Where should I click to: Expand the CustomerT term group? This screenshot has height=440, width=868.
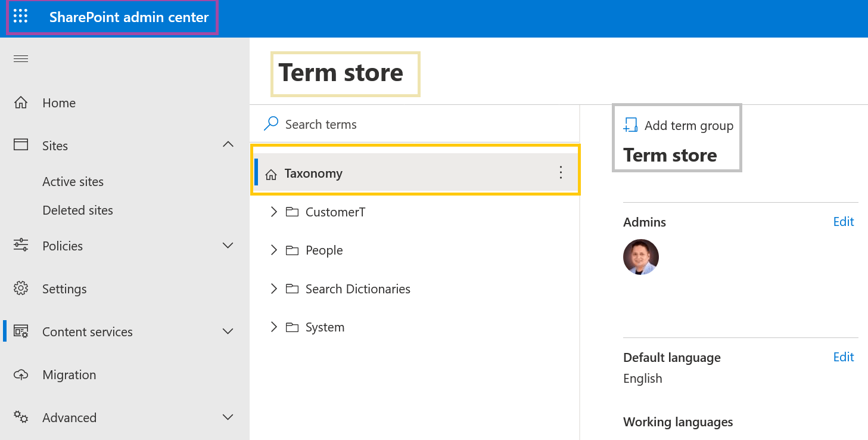[274, 212]
